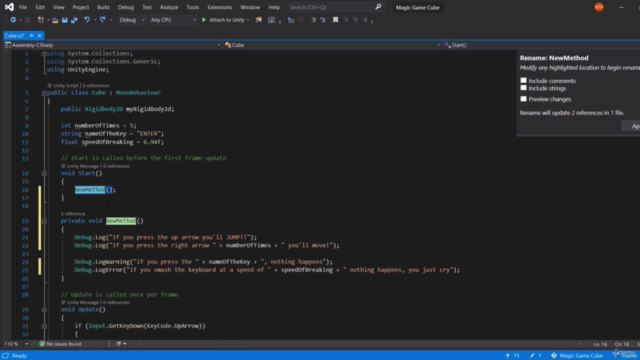Screen dimensions: 640x360
Task: Switch to the Cube.cs editor tab
Action: [15, 36]
